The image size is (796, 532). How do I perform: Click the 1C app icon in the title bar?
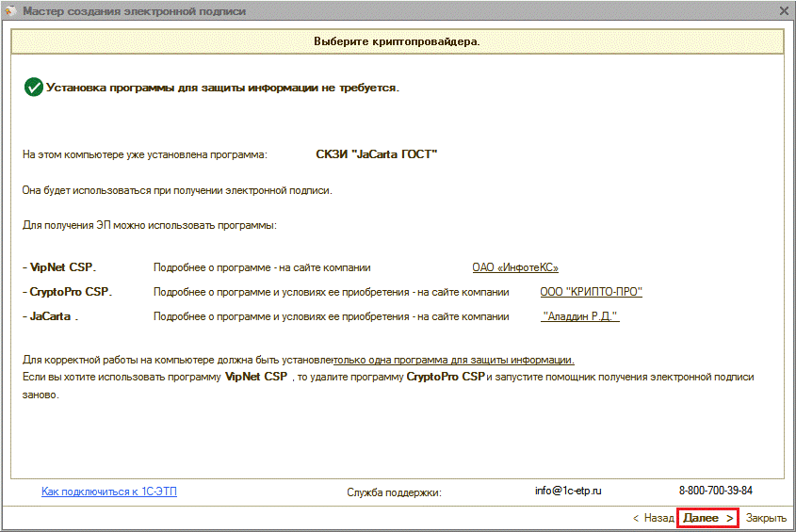pos(10,10)
